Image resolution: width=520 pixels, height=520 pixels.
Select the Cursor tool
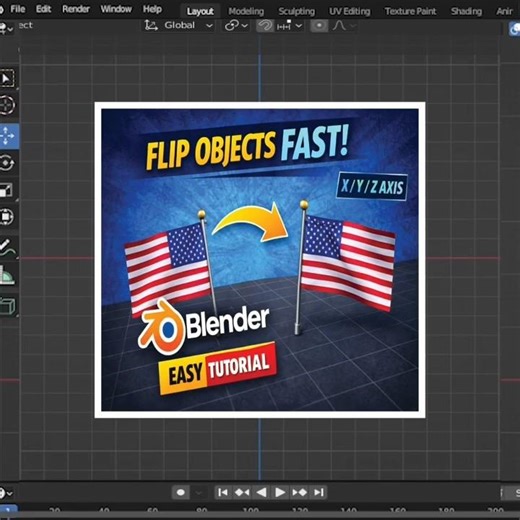coord(7,105)
